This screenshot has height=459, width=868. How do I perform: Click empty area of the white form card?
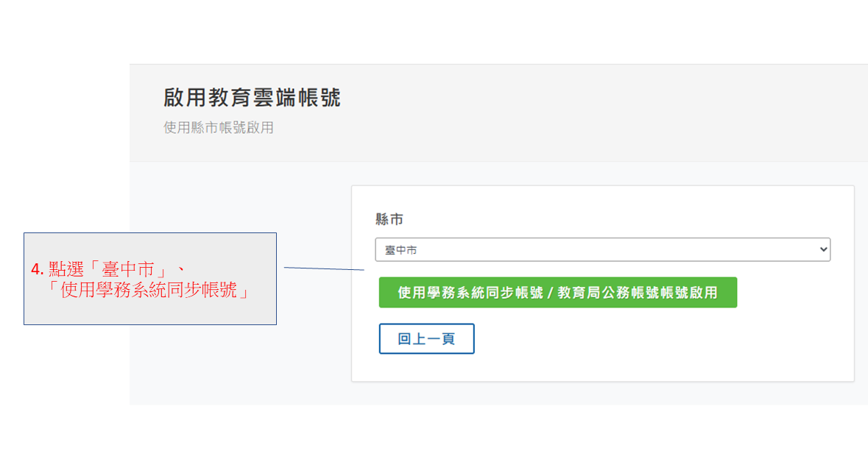point(663,346)
